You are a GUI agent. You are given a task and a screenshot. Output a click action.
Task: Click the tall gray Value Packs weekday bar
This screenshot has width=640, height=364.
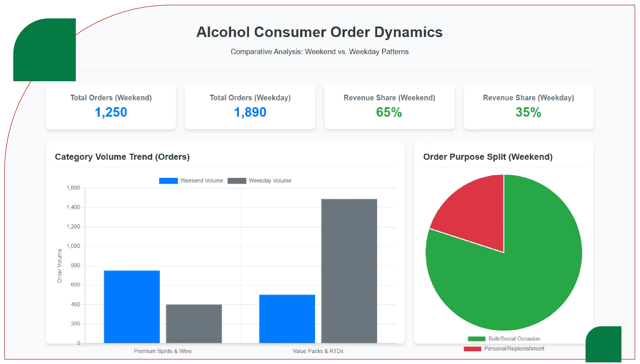pyautogui.click(x=349, y=271)
